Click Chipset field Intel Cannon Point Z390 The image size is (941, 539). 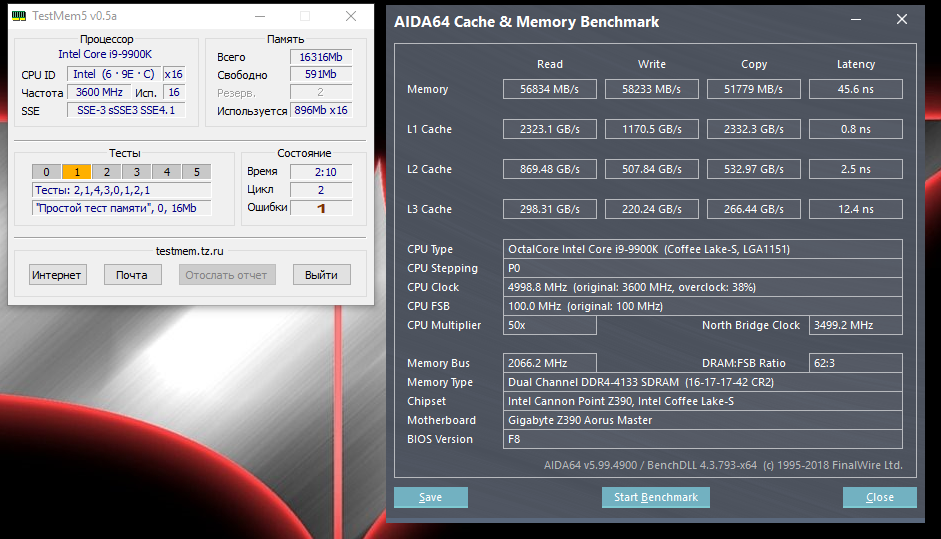pos(703,401)
